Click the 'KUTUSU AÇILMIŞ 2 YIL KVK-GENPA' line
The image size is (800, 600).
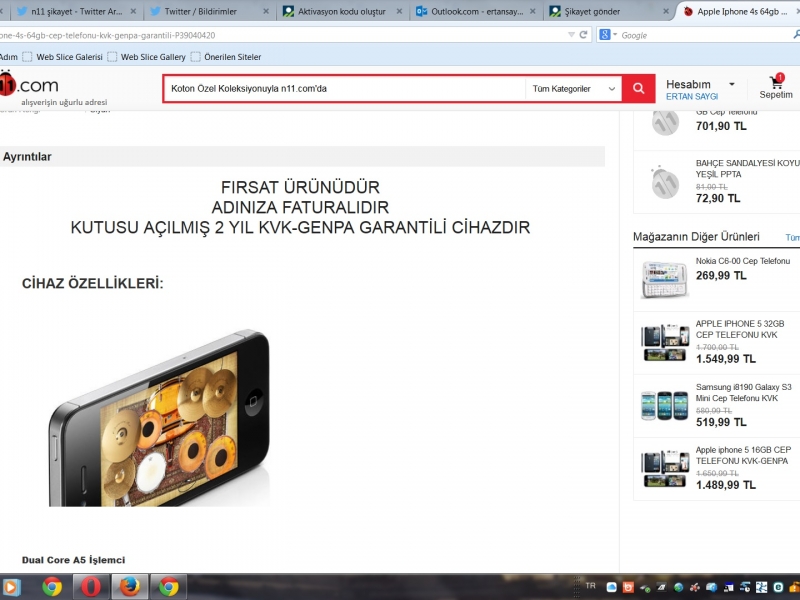point(300,227)
